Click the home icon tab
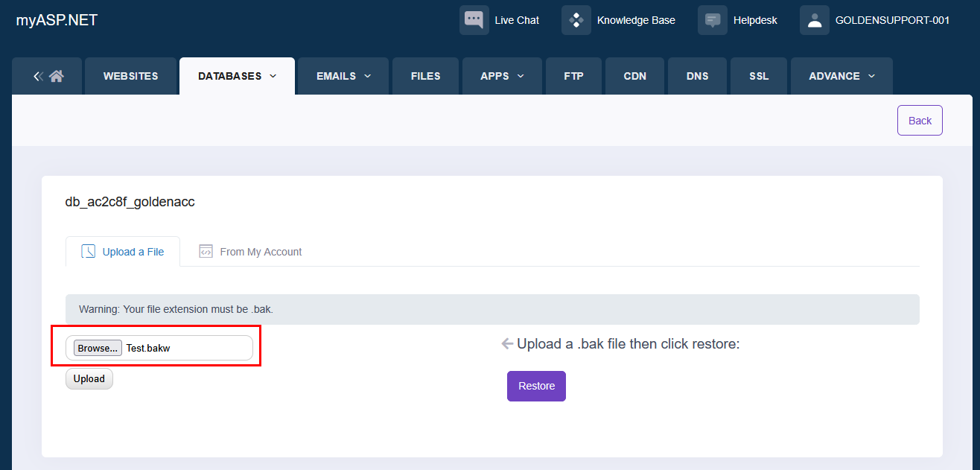 57,76
